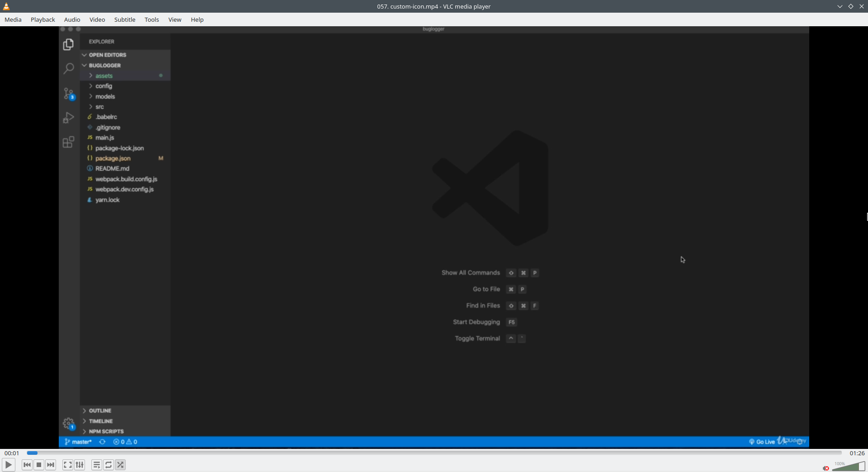Expand the config folder
Image resolution: width=868 pixels, height=472 pixels.
(x=125, y=86)
